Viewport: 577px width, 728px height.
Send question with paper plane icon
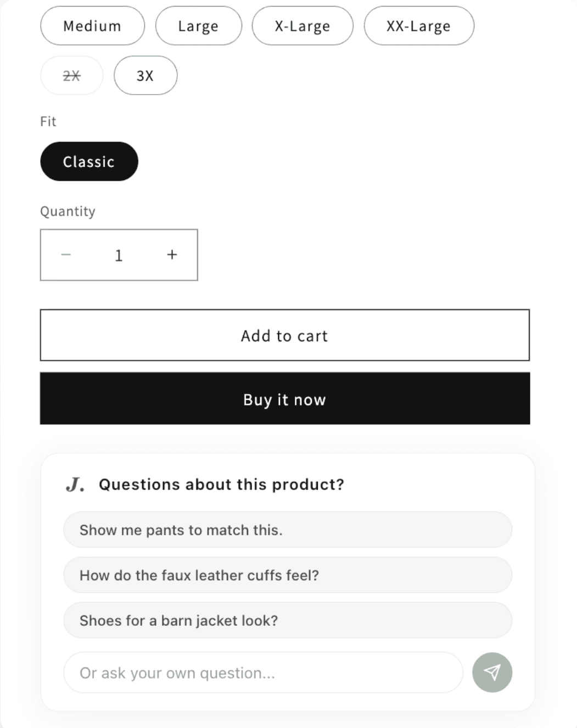pyautogui.click(x=492, y=673)
